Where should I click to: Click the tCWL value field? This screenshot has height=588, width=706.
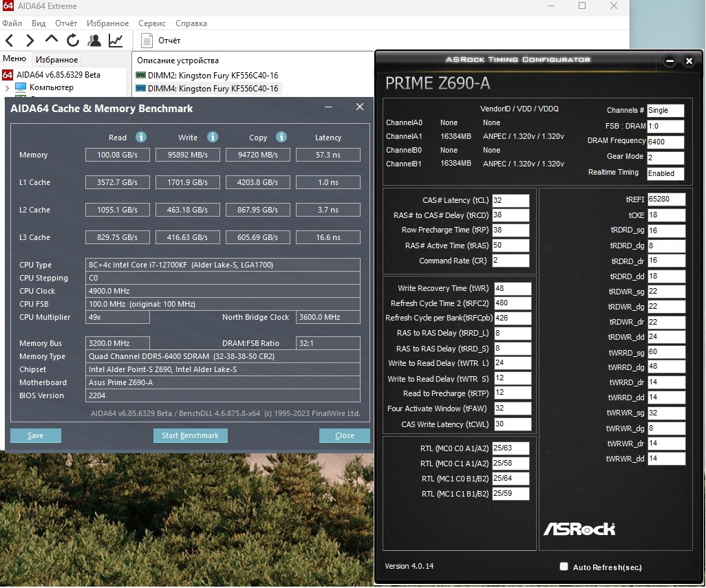pyautogui.click(x=513, y=424)
